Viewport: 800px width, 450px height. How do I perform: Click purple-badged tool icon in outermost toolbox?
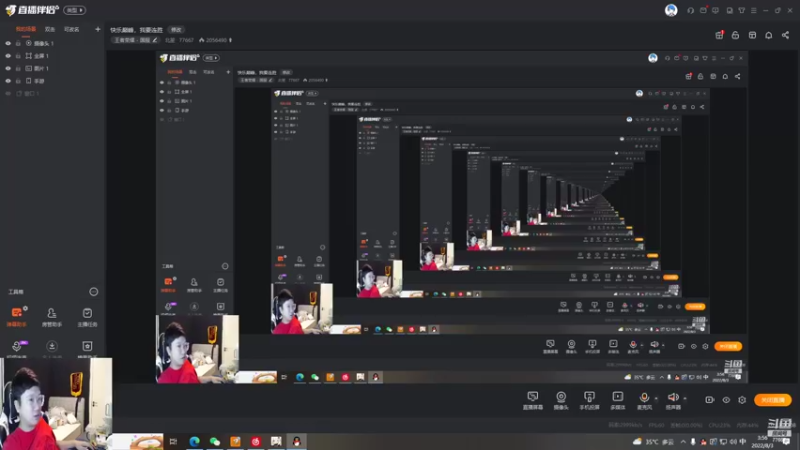16,346
